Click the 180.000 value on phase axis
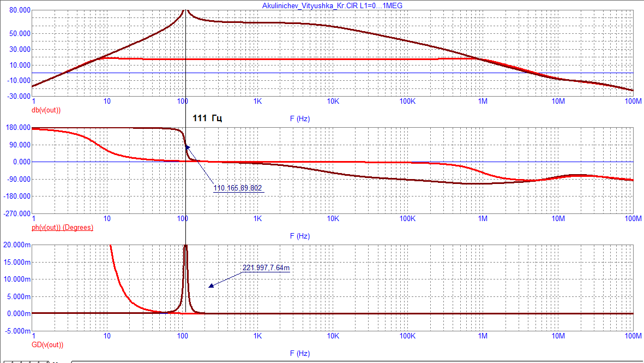Viewport: 644px width, 363px height. click(x=19, y=128)
